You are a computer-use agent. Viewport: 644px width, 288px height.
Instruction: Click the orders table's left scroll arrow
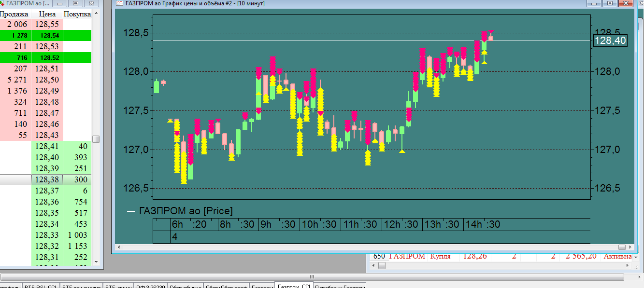coord(373,266)
